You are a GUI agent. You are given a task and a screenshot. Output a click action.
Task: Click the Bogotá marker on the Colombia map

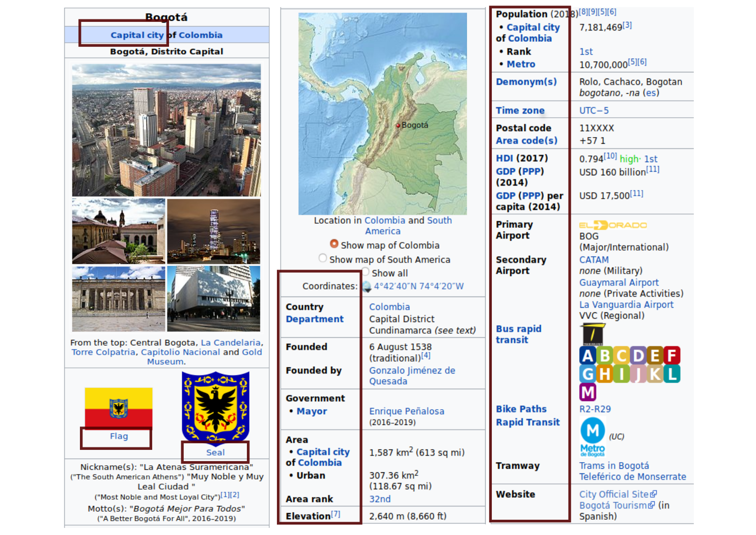point(398,125)
